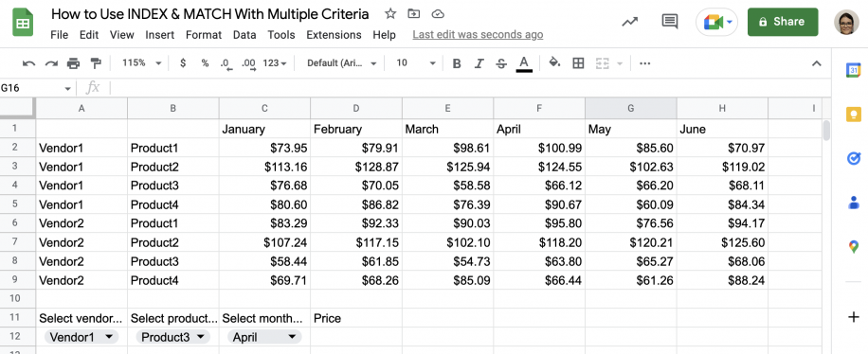Star this spreadsheet
The height and width of the screenshot is (354, 868).
(x=390, y=14)
